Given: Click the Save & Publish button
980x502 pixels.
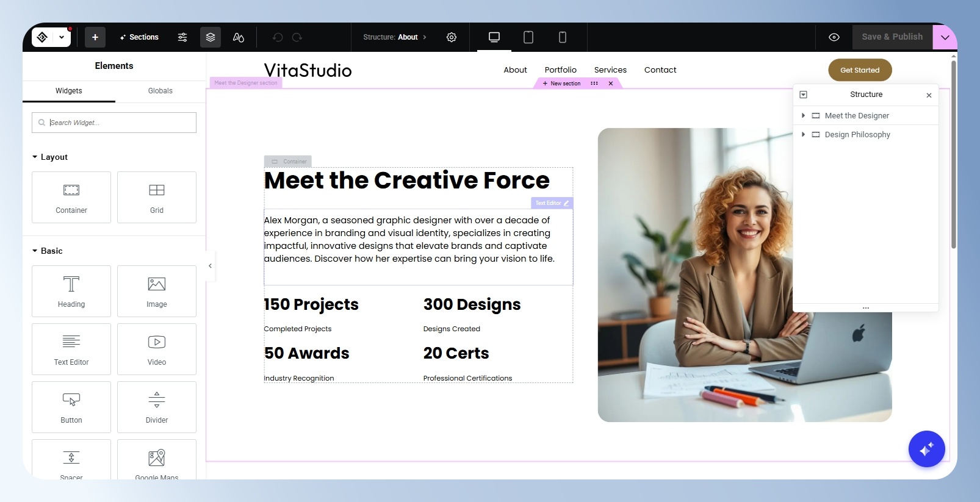Looking at the screenshot, I should pyautogui.click(x=892, y=37).
